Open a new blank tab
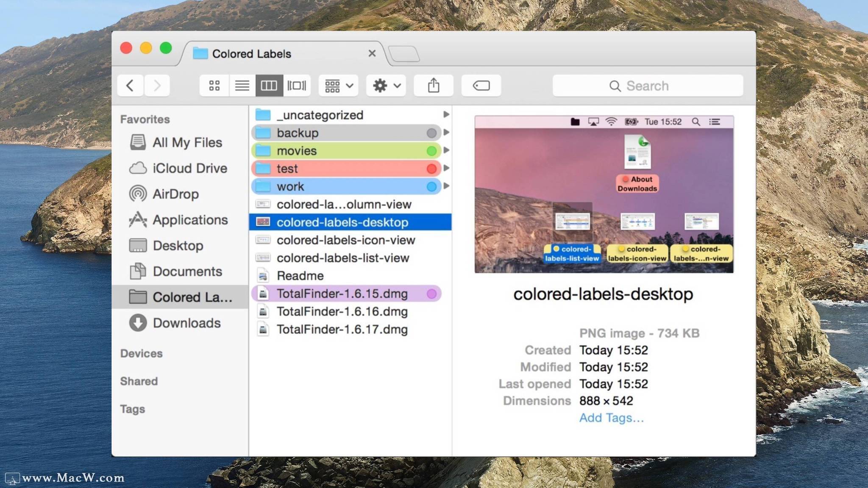Screen dimensions: 868x488 tap(404, 54)
